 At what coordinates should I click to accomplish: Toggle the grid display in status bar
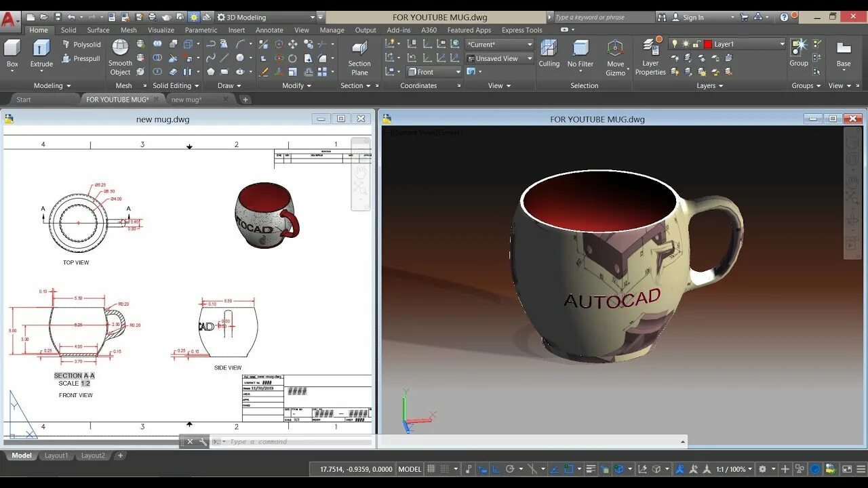click(x=431, y=469)
